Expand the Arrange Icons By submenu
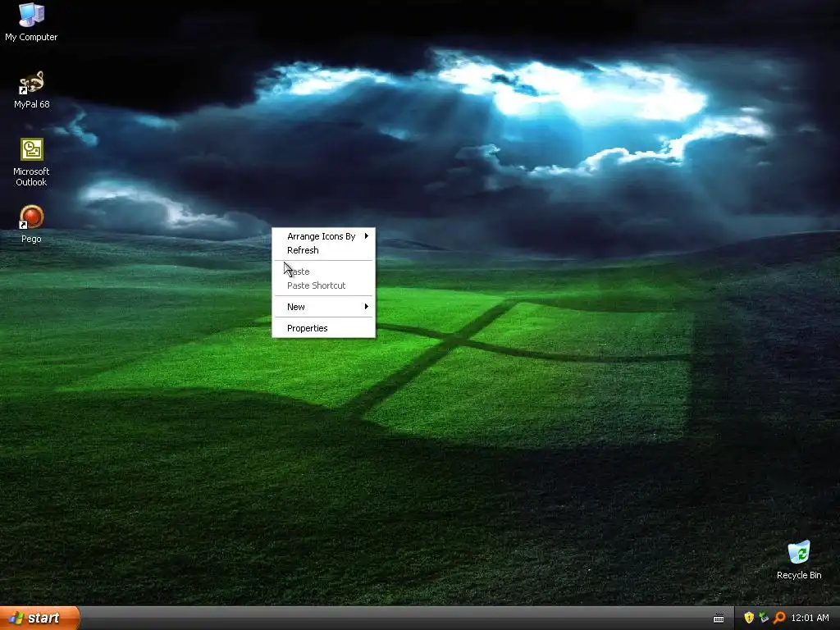 coord(323,236)
